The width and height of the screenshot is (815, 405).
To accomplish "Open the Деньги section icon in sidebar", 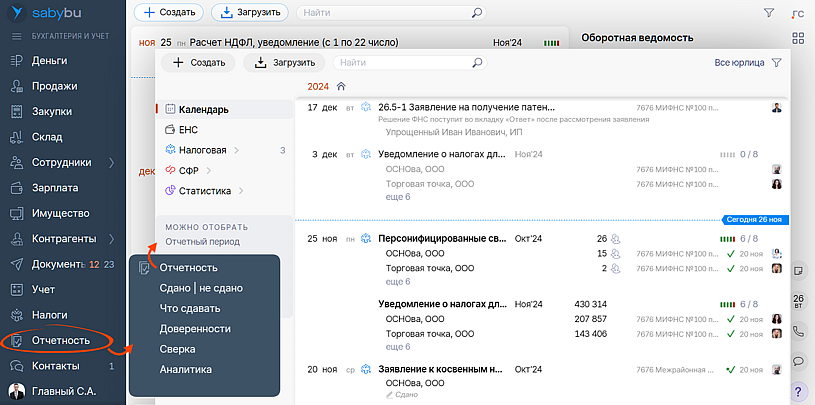I will (x=16, y=61).
